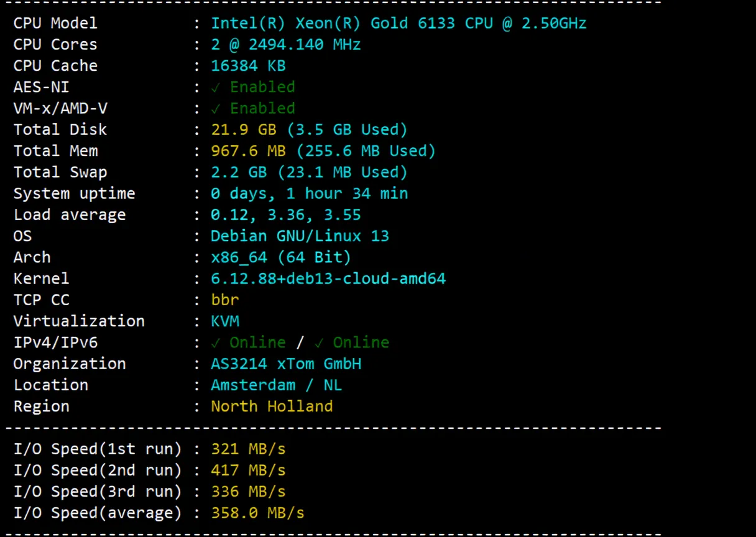Select the AES-NI label
This screenshot has width=756, height=537.
coord(42,87)
